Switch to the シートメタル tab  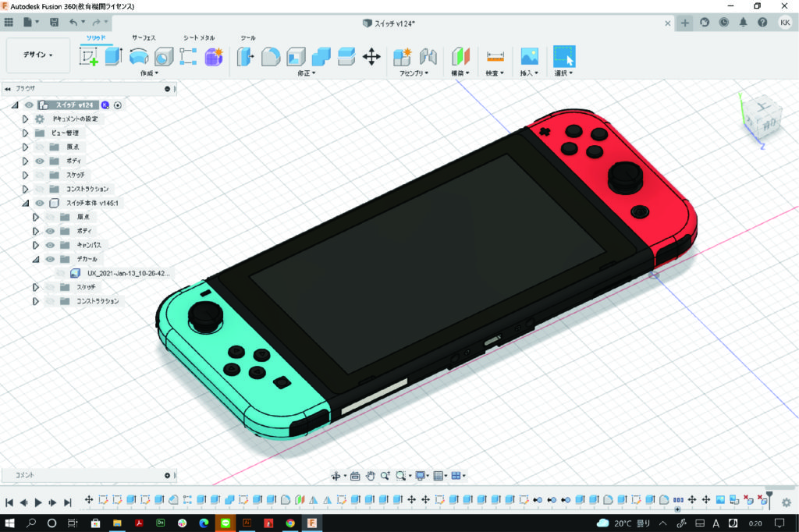point(199,37)
